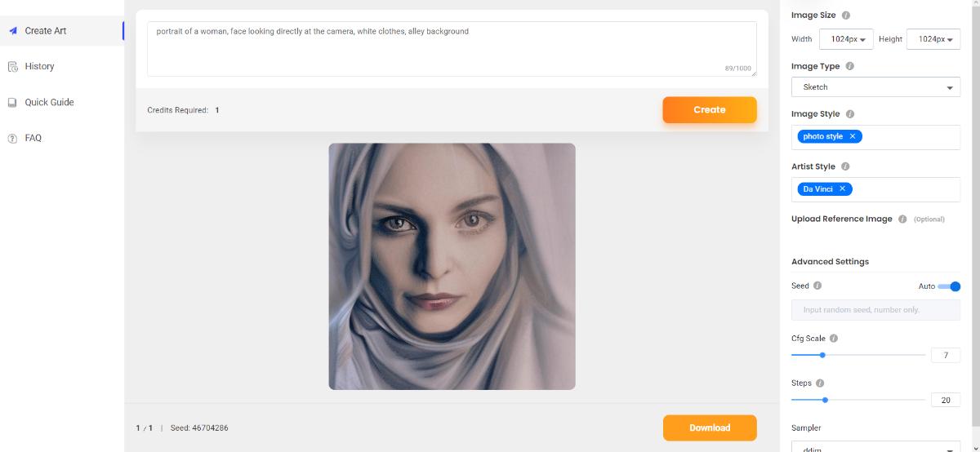Toggle the Auto seed switch
The width and height of the screenshot is (980, 452).
coord(949,286)
